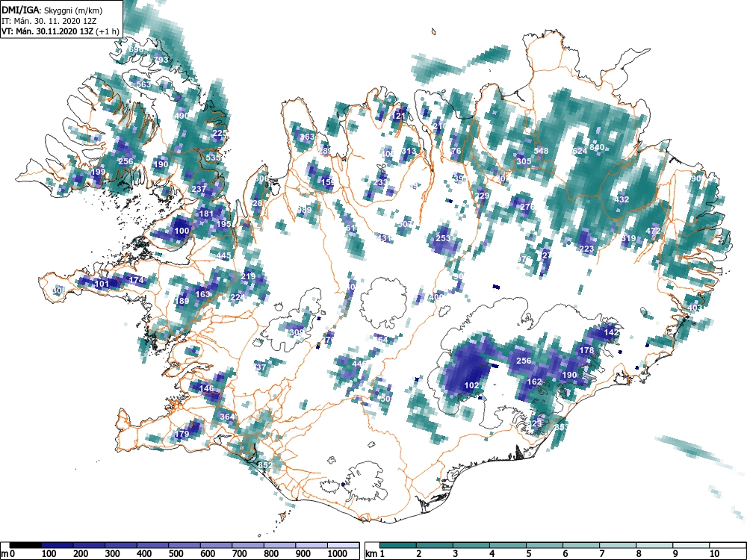Click the teal swatch between km 5 and 6
747x560 pixels.
coord(545,545)
